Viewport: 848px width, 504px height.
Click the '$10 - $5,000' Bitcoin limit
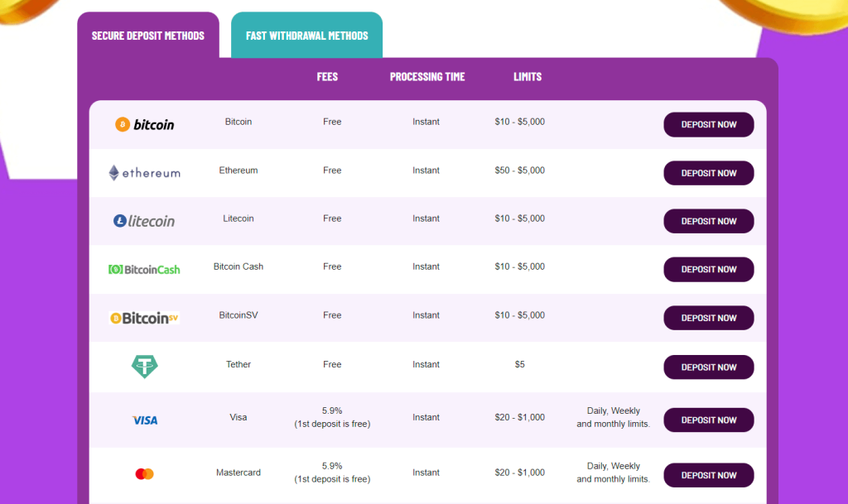[x=520, y=122]
